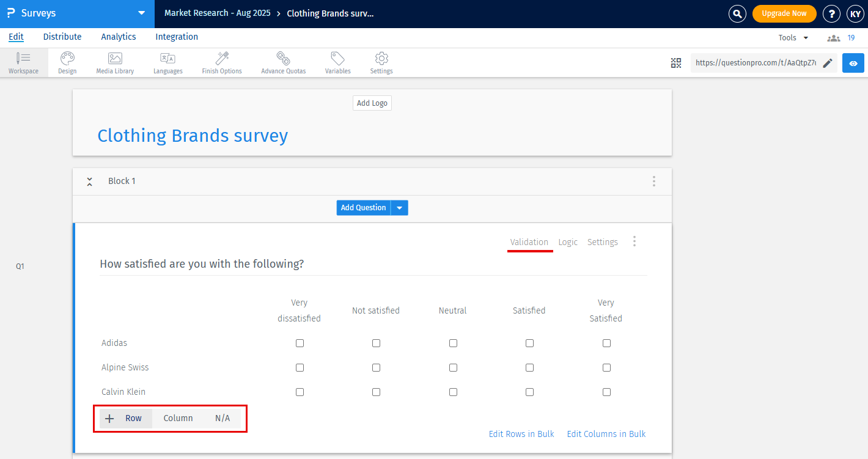The image size is (868, 459).
Task: Switch to the Distribute tab
Action: [x=62, y=37]
